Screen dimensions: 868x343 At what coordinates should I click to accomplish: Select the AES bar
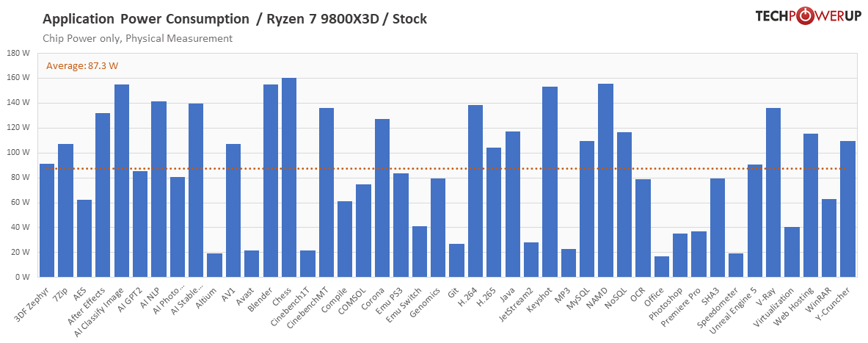[x=84, y=238]
